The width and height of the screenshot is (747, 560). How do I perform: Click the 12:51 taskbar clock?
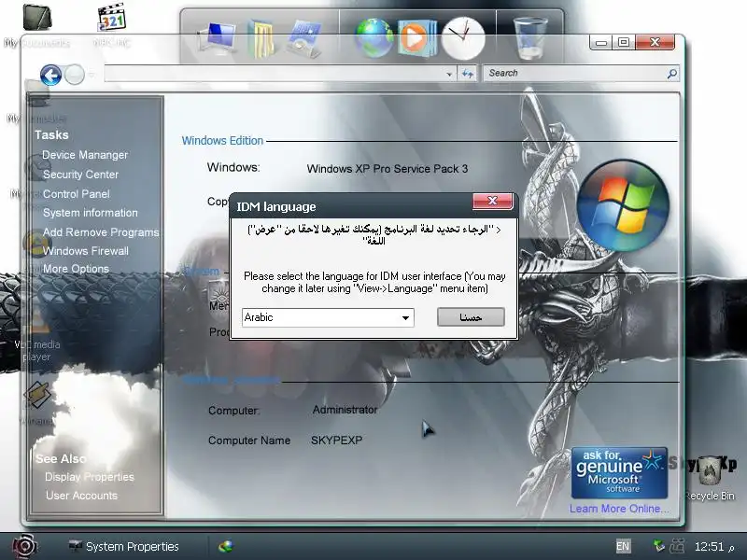point(713,547)
